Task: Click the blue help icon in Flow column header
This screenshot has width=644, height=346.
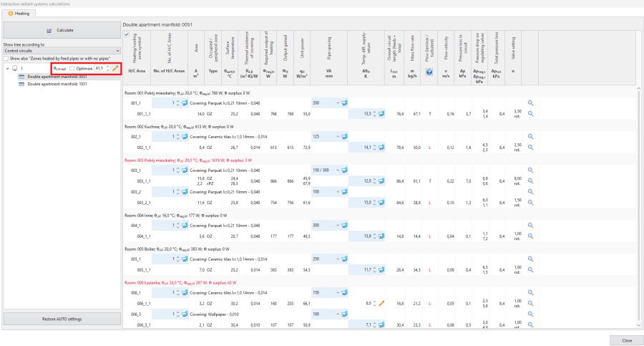Action: tap(429, 72)
